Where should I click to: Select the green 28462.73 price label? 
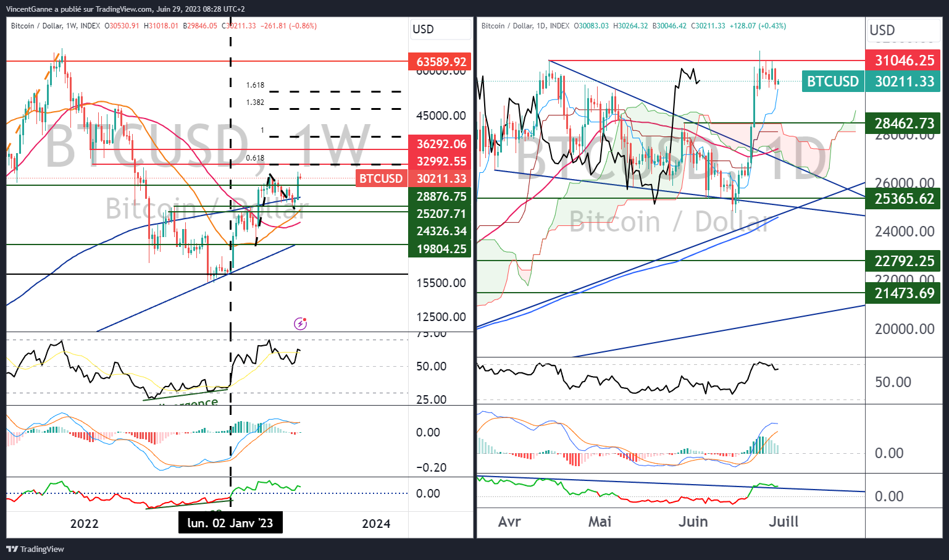tap(904, 123)
